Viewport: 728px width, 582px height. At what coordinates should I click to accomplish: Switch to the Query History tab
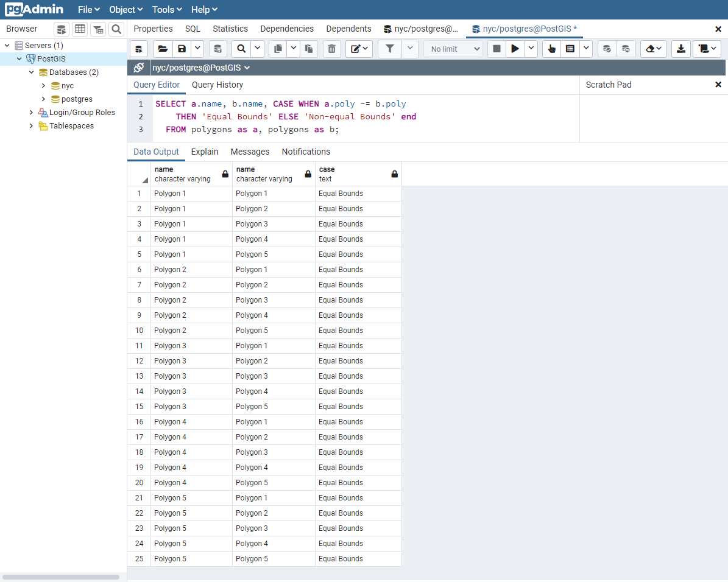click(217, 85)
